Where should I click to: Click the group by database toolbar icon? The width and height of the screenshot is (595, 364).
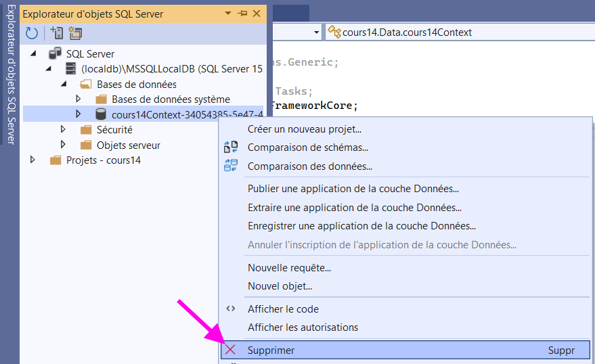coord(75,33)
